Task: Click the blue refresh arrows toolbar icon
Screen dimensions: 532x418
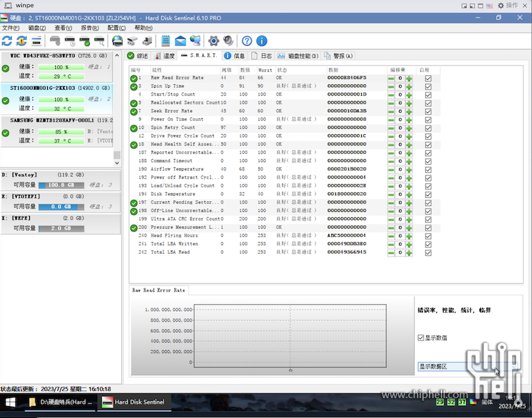Action: pos(7,41)
